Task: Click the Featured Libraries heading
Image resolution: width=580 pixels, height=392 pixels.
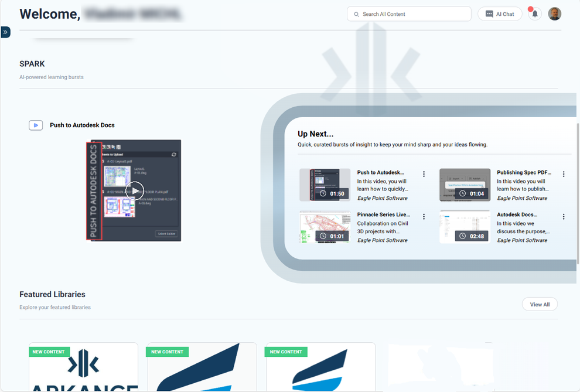Action: pyautogui.click(x=52, y=294)
